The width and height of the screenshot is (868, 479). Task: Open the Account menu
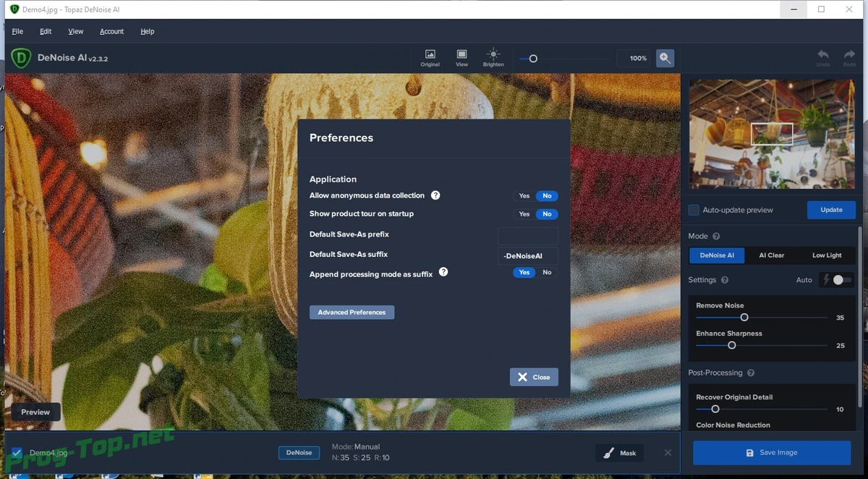112,32
